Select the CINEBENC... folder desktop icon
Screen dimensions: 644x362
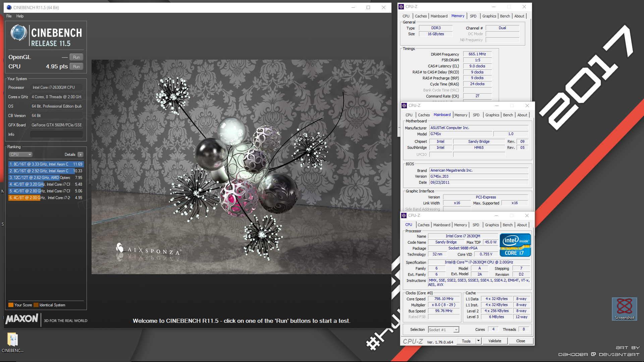(13, 343)
